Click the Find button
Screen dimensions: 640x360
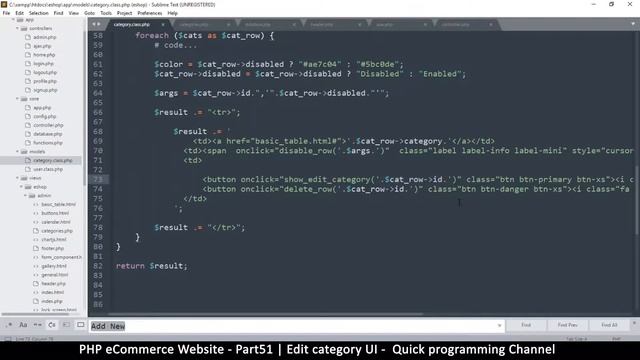click(x=526, y=325)
